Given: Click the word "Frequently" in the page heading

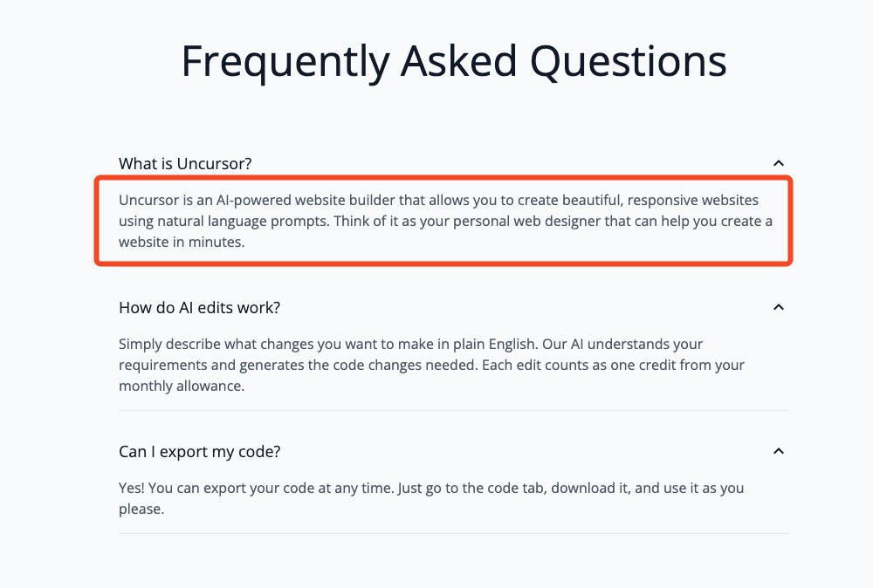Looking at the screenshot, I should [x=285, y=61].
